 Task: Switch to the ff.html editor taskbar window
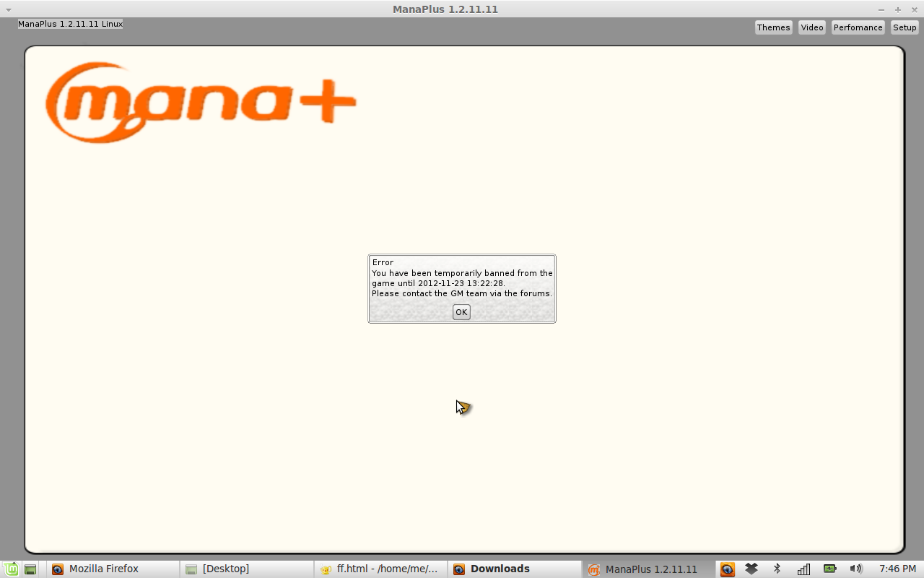point(380,569)
